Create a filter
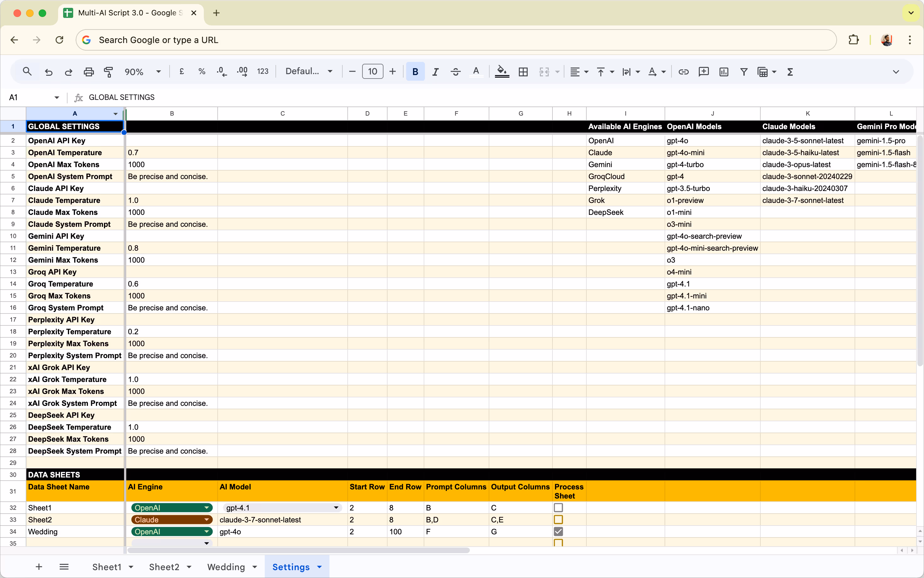The image size is (924, 578). click(x=744, y=72)
